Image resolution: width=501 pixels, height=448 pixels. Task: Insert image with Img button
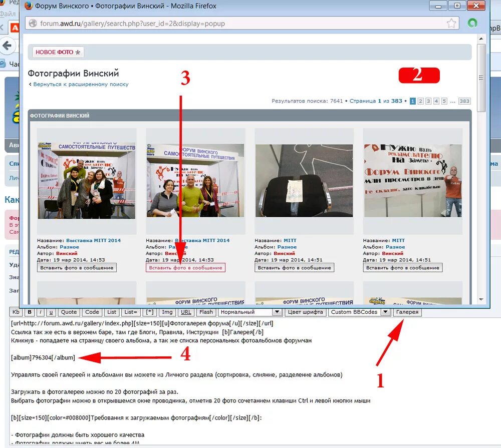click(167, 312)
